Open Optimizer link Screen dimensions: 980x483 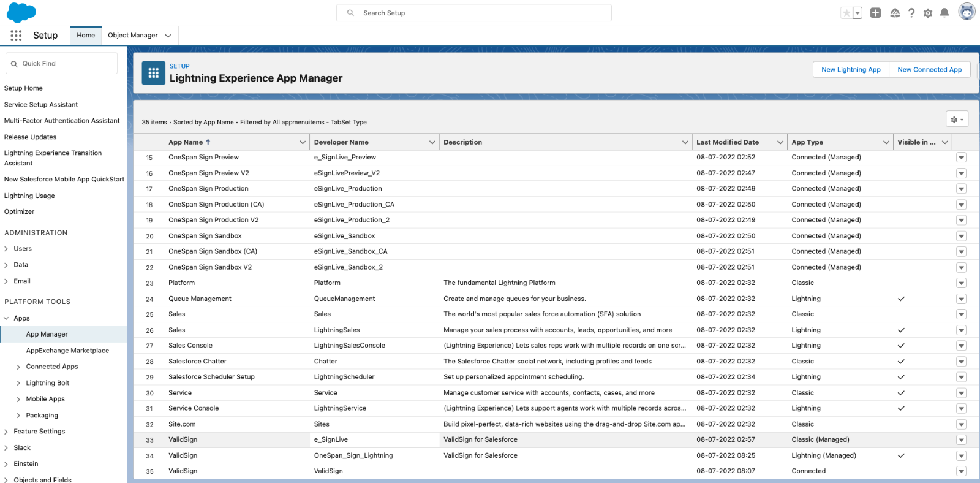point(20,212)
